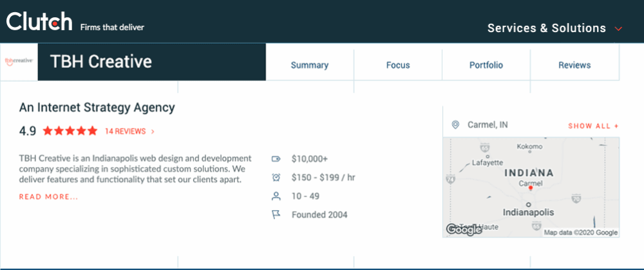Expand description with Read More
Viewport: 644px width, 270px height.
(48, 197)
